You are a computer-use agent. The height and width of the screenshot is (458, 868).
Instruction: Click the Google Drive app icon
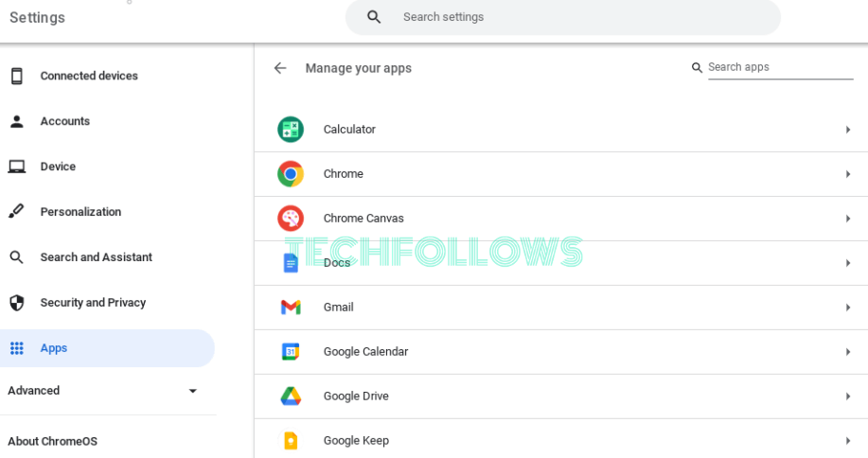(x=291, y=396)
